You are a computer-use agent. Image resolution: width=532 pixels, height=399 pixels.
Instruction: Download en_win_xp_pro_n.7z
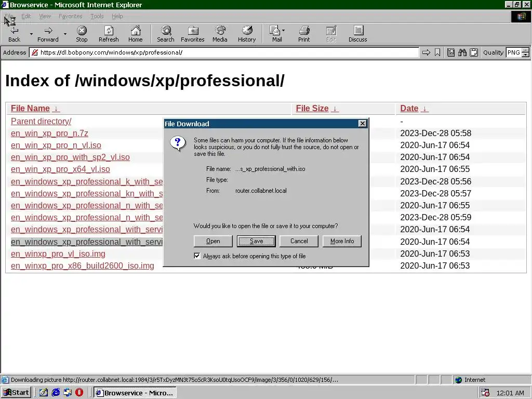point(49,134)
